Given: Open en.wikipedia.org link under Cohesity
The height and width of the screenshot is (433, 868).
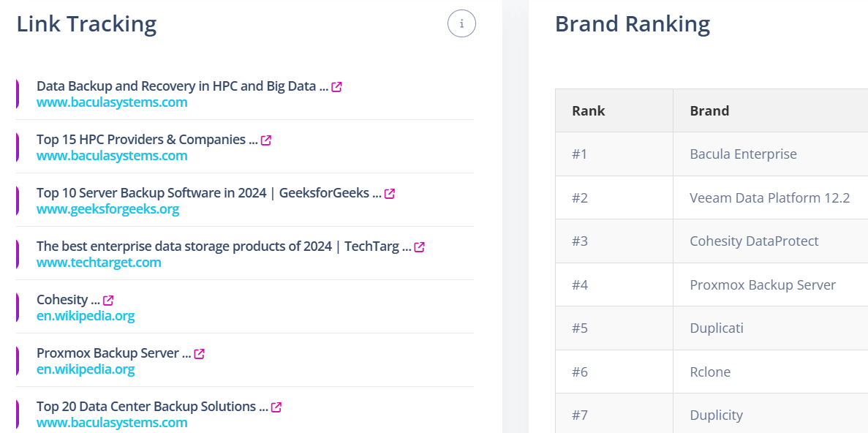Looking at the screenshot, I should click(x=86, y=316).
